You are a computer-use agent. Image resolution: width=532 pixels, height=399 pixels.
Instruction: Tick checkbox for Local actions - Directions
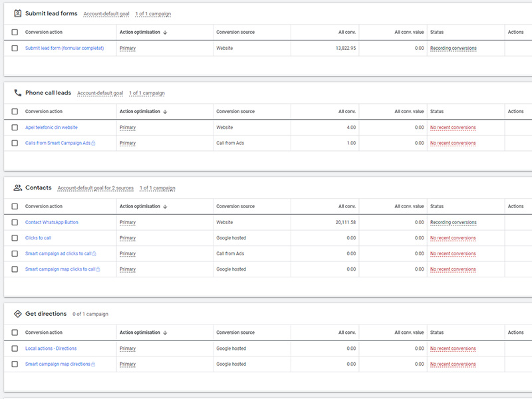point(15,348)
